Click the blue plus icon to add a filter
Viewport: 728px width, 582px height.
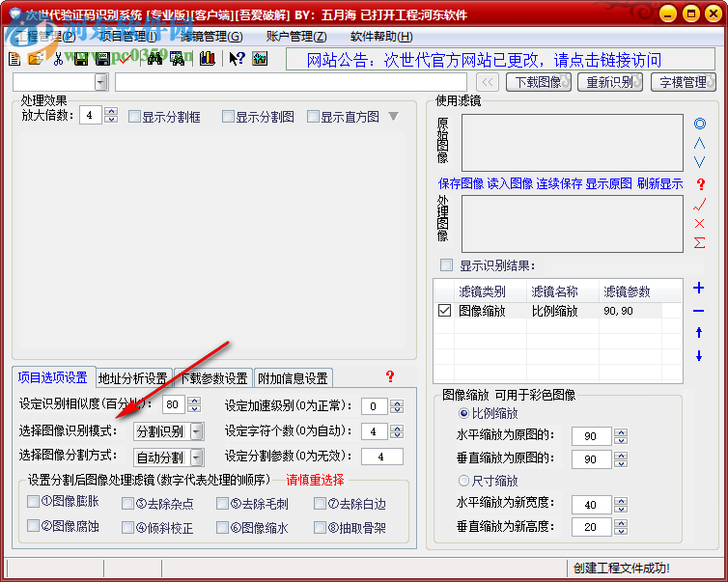tap(699, 288)
